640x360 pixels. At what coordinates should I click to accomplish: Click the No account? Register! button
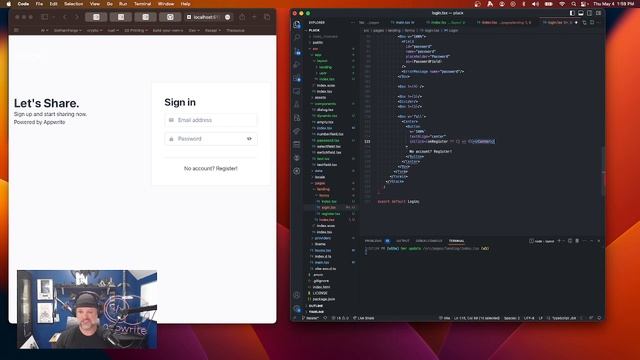point(211,168)
